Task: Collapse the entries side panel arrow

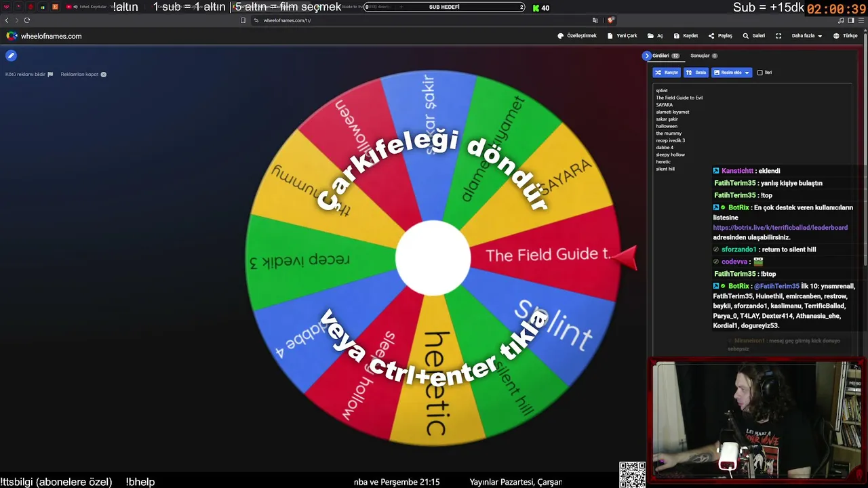Action: tap(647, 56)
